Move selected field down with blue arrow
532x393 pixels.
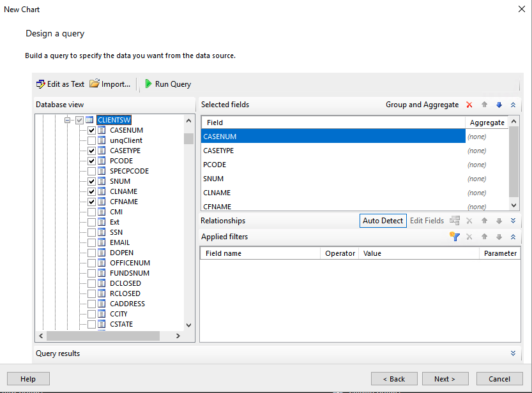[x=499, y=105]
